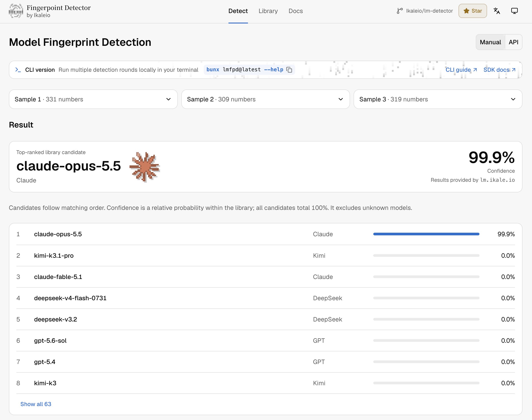Open the Library tab
Image resolution: width=532 pixels, height=420 pixels.
click(x=268, y=11)
